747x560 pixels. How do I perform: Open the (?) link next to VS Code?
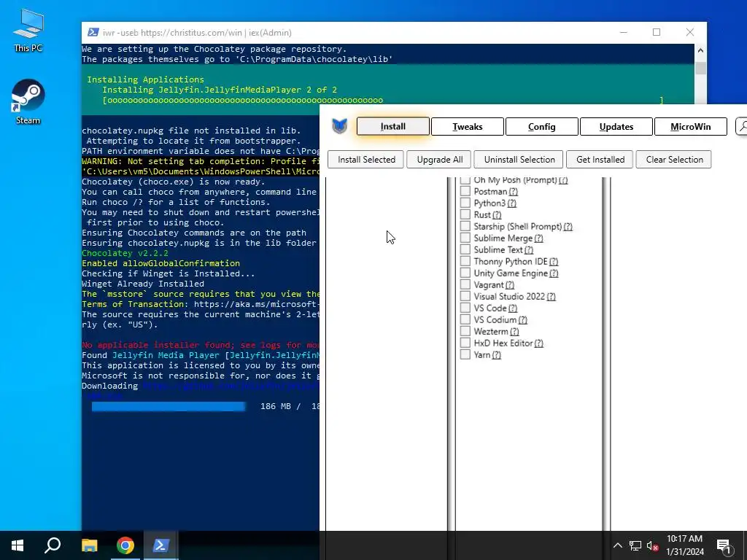(513, 308)
